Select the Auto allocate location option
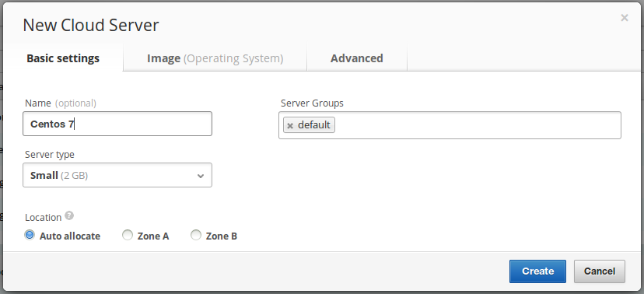The height and width of the screenshot is (294, 644). click(x=30, y=236)
